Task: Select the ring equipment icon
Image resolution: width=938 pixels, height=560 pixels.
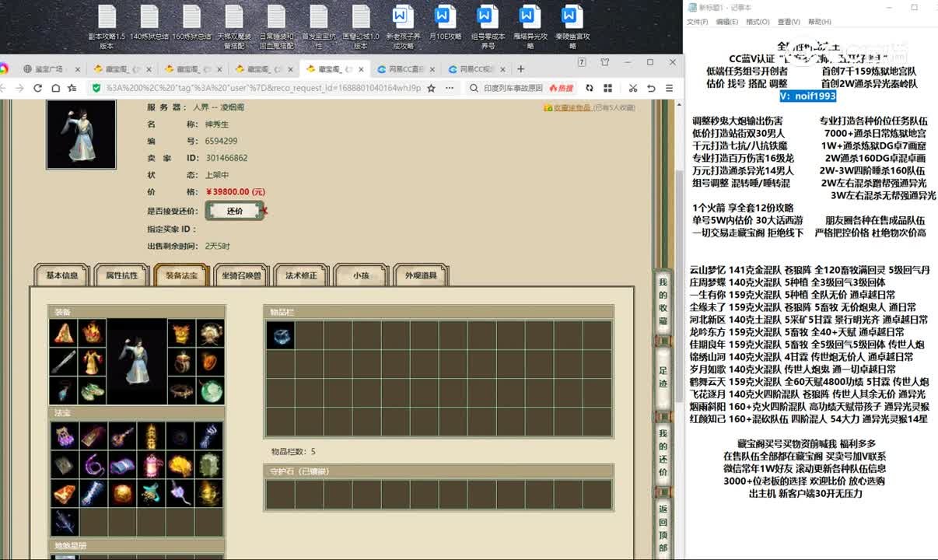Action: (181, 362)
